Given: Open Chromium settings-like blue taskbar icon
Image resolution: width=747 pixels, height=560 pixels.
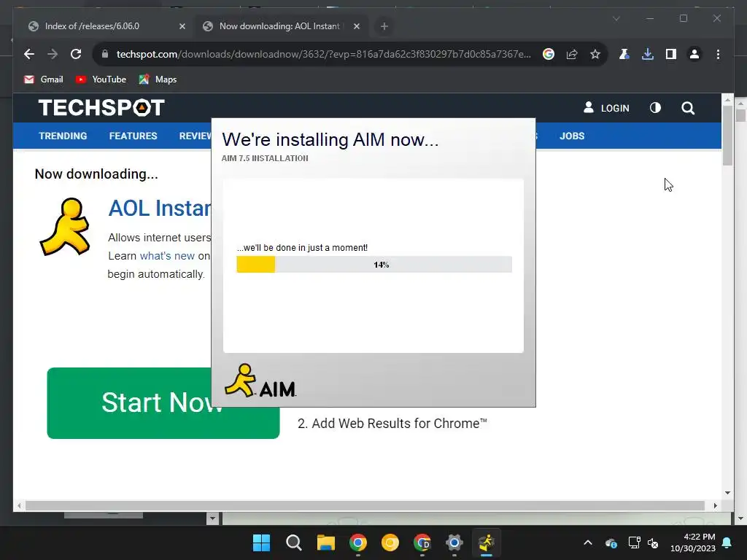Looking at the screenshot, I should pyautogui.click(x=454, y=542).
